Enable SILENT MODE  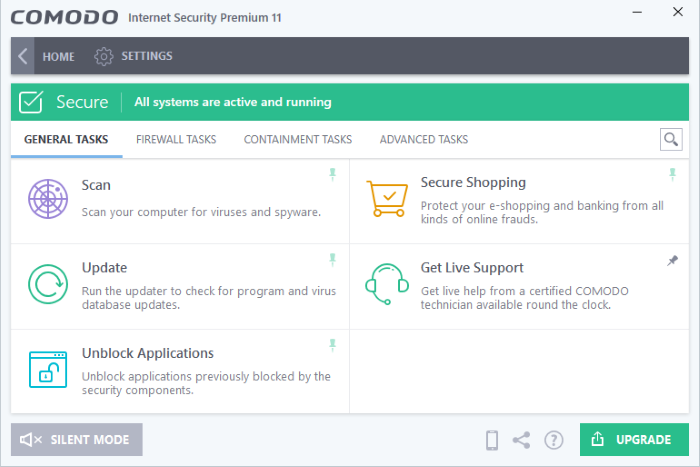coord(77,440)
